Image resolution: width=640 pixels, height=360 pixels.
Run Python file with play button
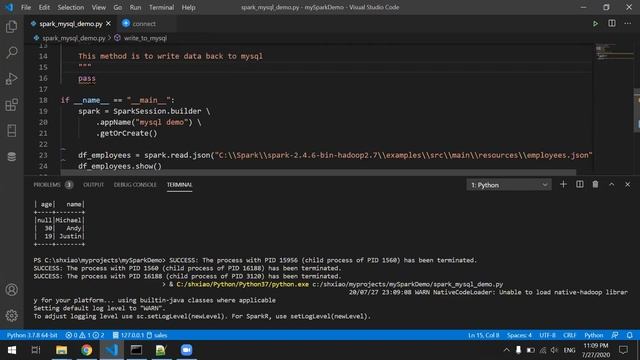(x=596, y=24)
